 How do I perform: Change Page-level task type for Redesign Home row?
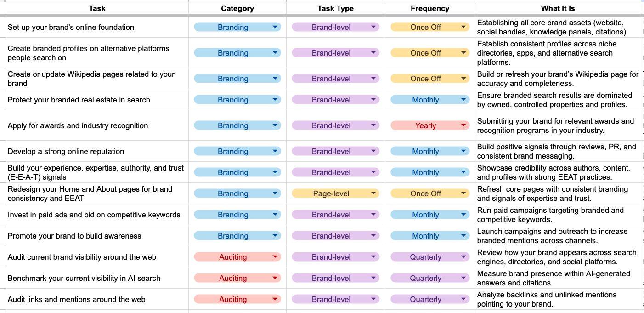(335, 193)
